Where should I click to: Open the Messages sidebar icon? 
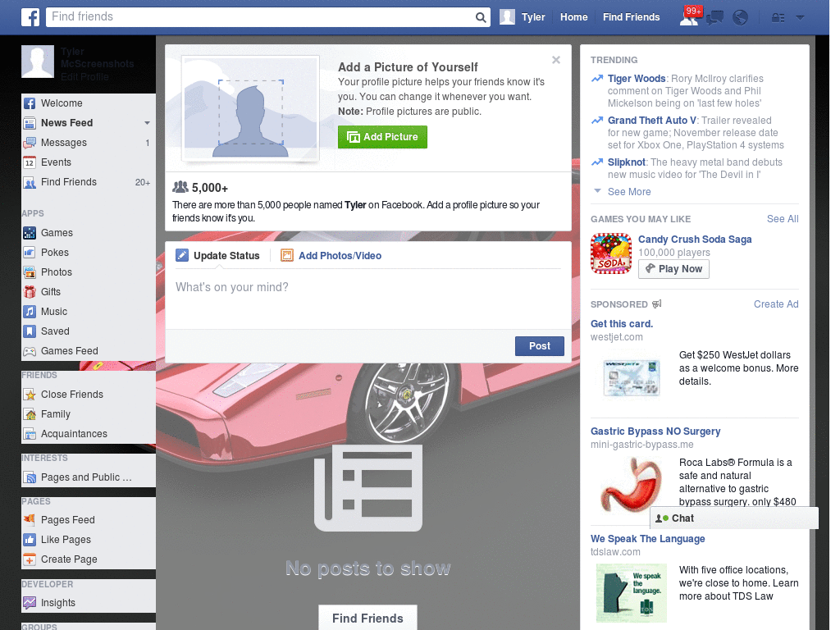click(x=30, y=143)
